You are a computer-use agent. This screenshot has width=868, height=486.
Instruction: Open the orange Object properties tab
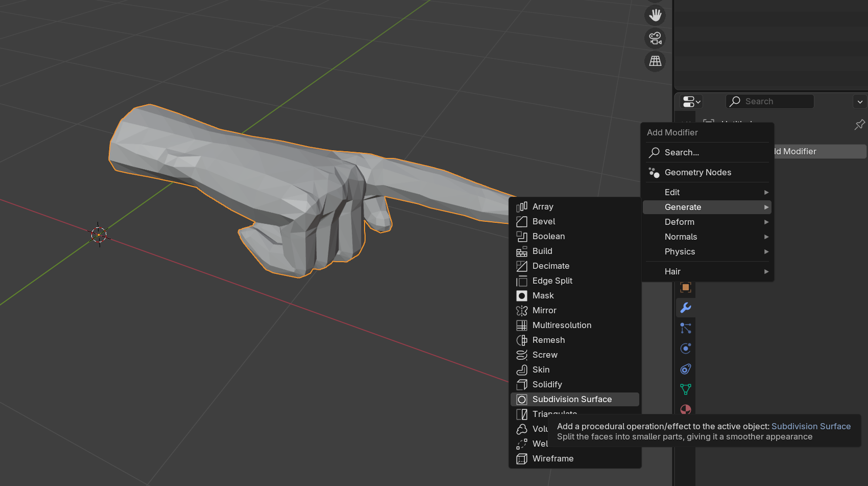point(686,287)
